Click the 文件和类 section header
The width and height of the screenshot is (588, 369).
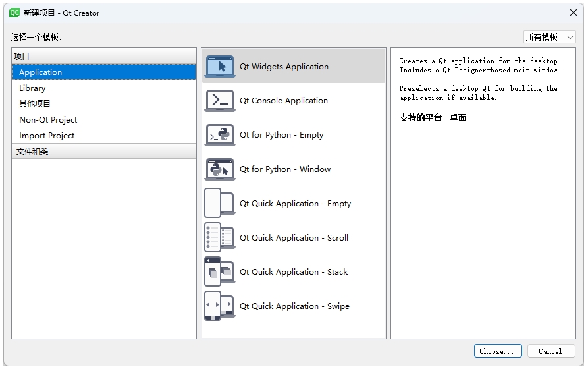pos(104,152)
